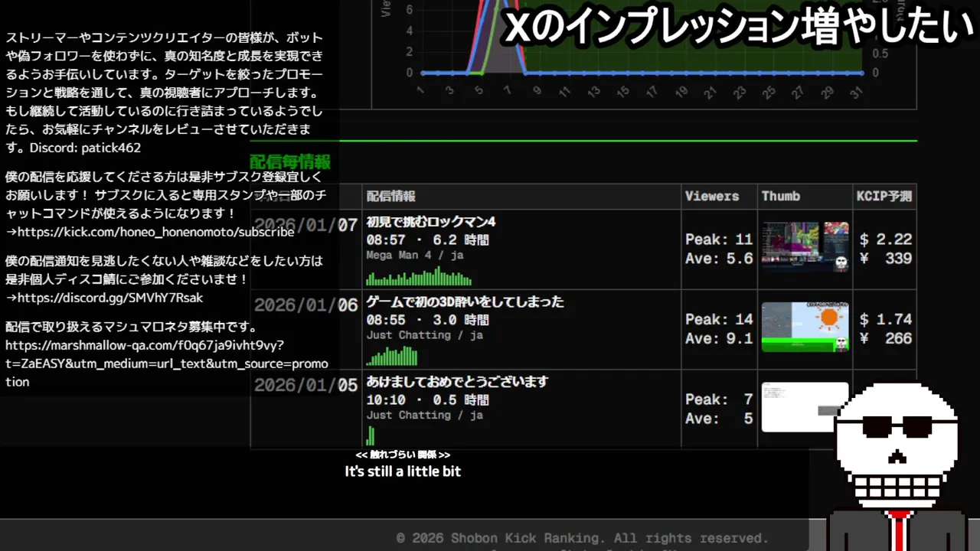Image resolution: width=980 pixels, height=551 pixels.
Task: Select the Viewers column header
Action: click(712, 197)
